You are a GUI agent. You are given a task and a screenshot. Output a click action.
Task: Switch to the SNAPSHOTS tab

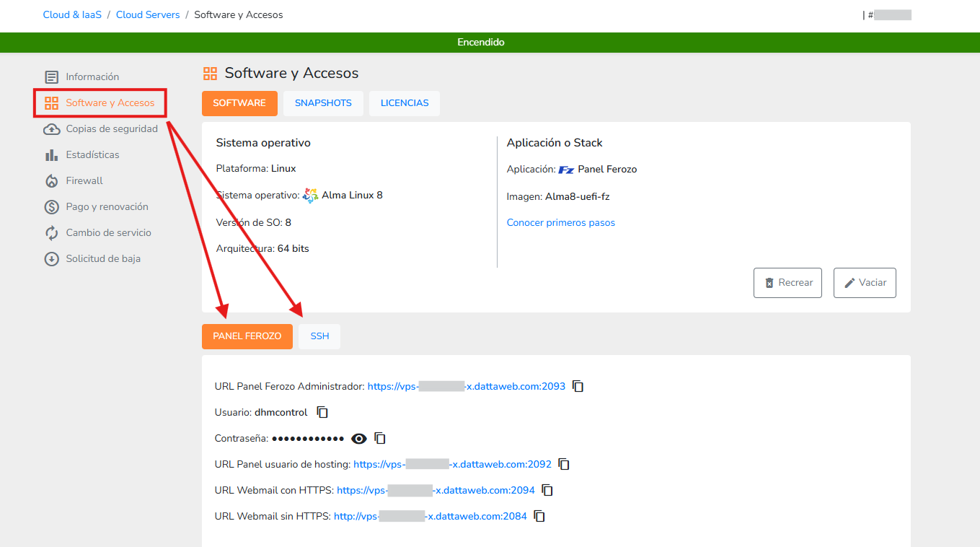[323, 103]
